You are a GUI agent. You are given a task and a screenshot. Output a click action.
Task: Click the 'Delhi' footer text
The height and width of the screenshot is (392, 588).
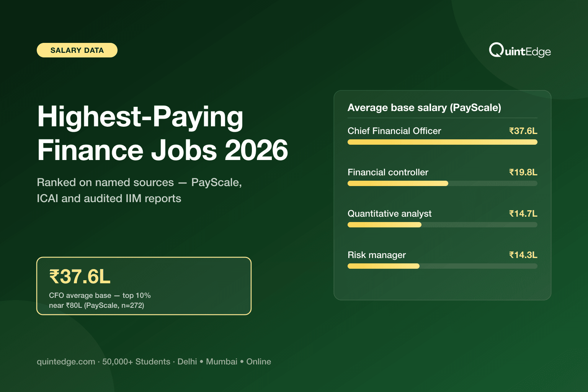tap(187, 362)
